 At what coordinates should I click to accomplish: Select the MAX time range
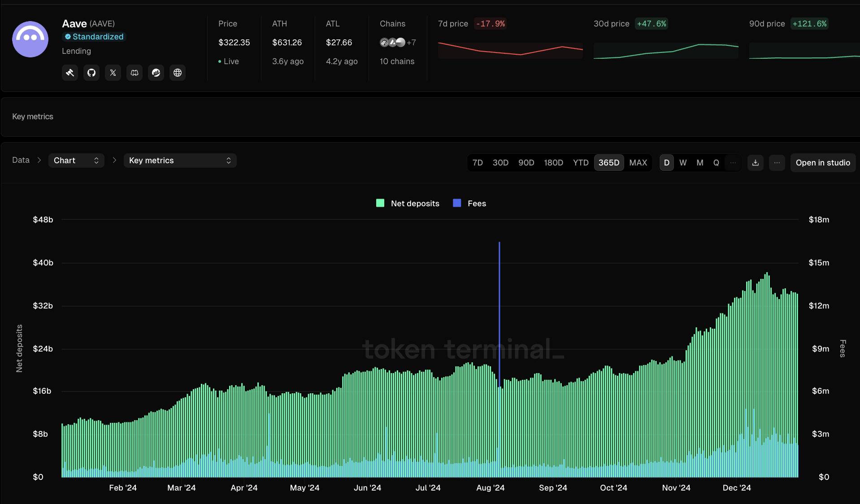pos(638,163)
